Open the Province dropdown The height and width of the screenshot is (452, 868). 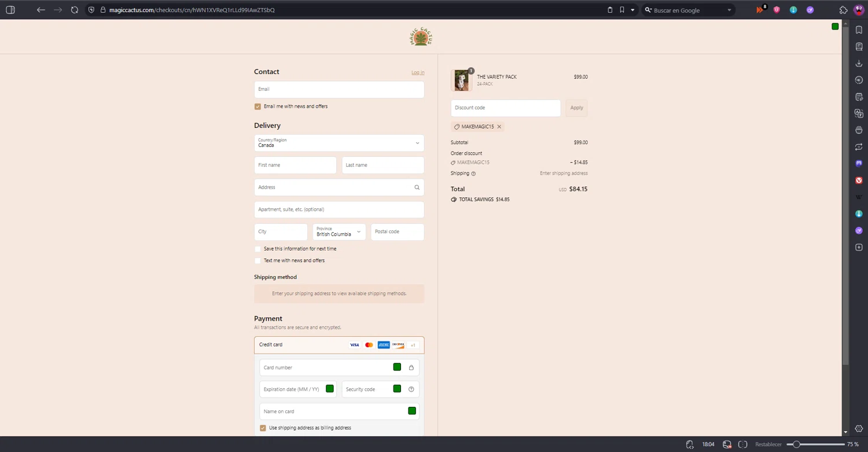tap(339, 231)
